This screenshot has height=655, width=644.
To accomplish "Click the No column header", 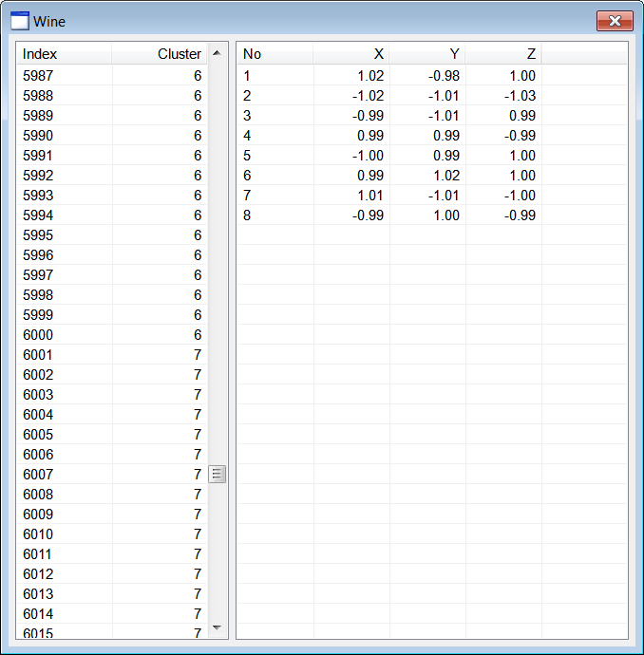I will [275, 53].
